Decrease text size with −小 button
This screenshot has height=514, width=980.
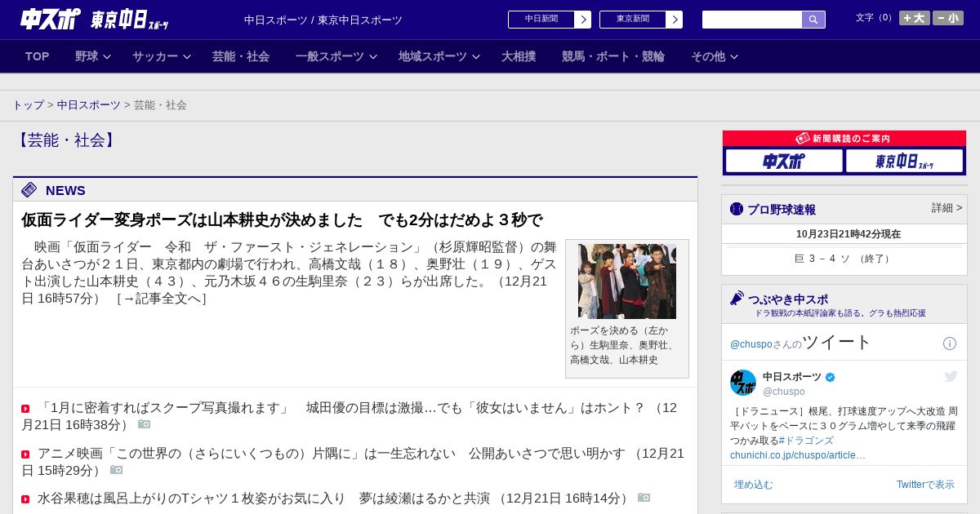948,18
